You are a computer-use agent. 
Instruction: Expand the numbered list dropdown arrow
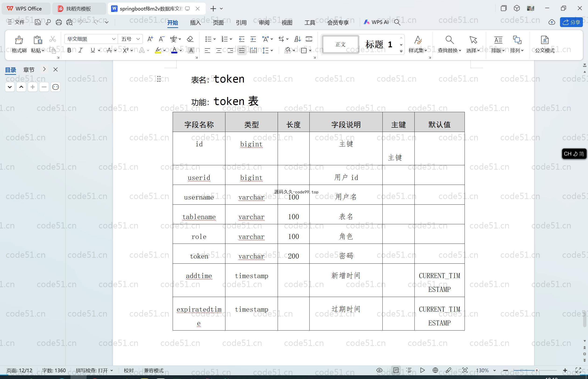(x=231, y=39)
